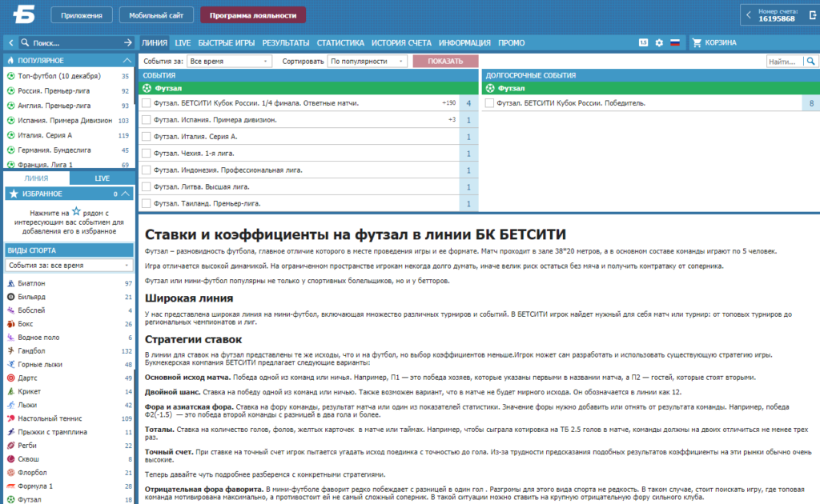This screenshot has width=820, height=504.
Task: Click the Сквош sport icon
Action: pos(10,459)
